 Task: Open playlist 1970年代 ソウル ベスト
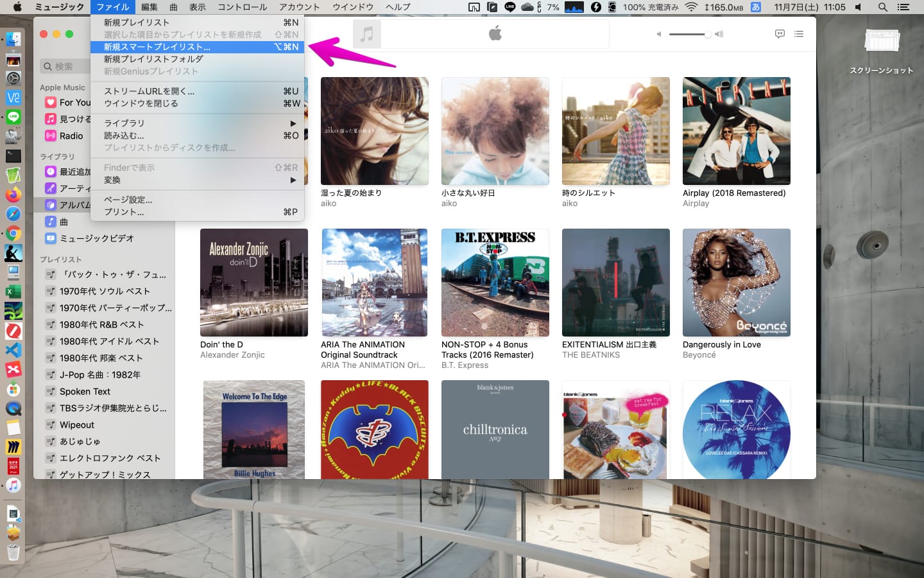106,291
